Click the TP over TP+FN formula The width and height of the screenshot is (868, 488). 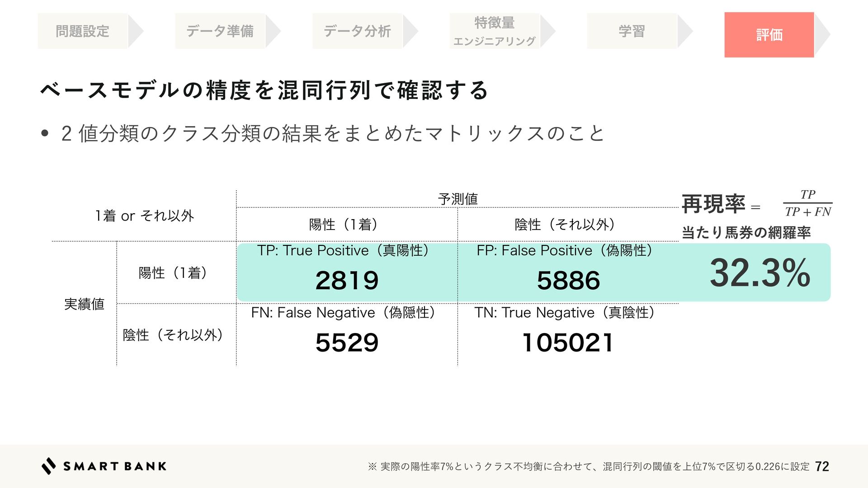(x=807, y=203)
